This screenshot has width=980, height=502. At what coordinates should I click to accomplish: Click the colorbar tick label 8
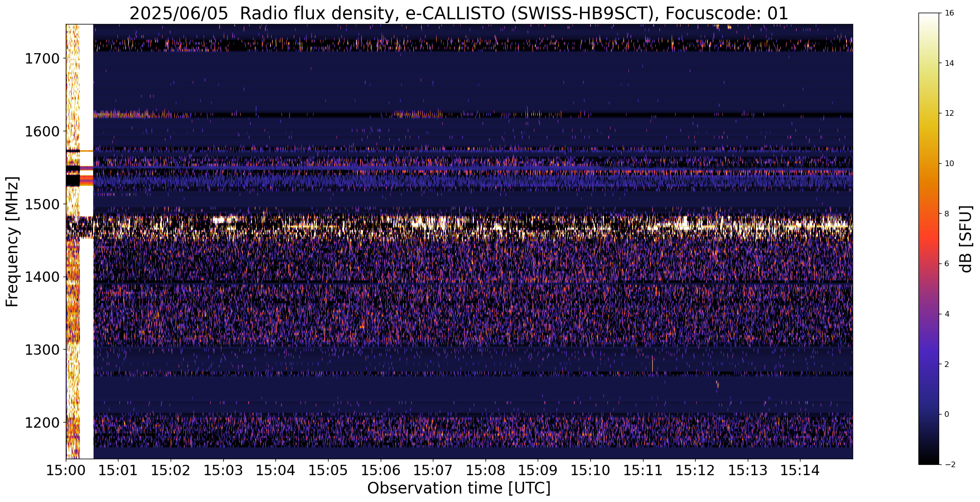[x=947, y=214]
